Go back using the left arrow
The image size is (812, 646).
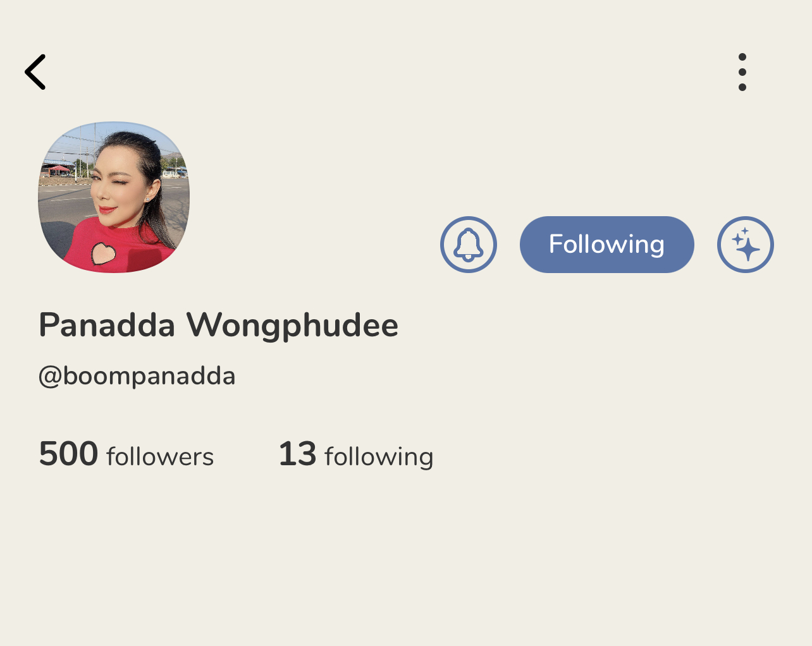point(35,72)
